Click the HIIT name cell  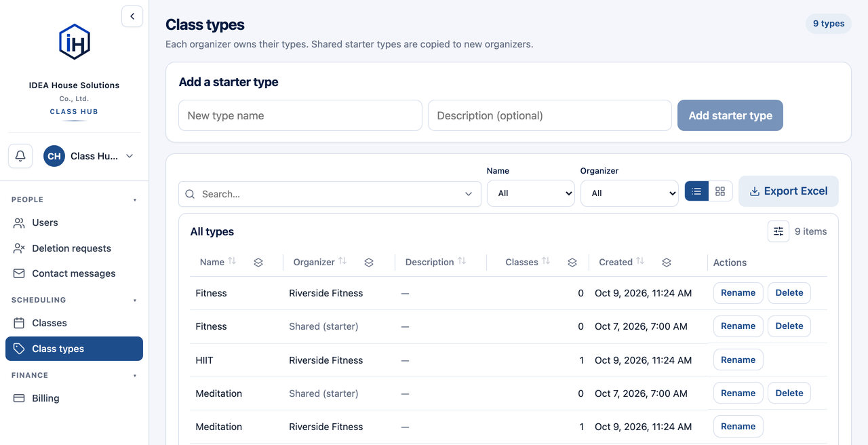pyautogui.click(x=204, y=360)
